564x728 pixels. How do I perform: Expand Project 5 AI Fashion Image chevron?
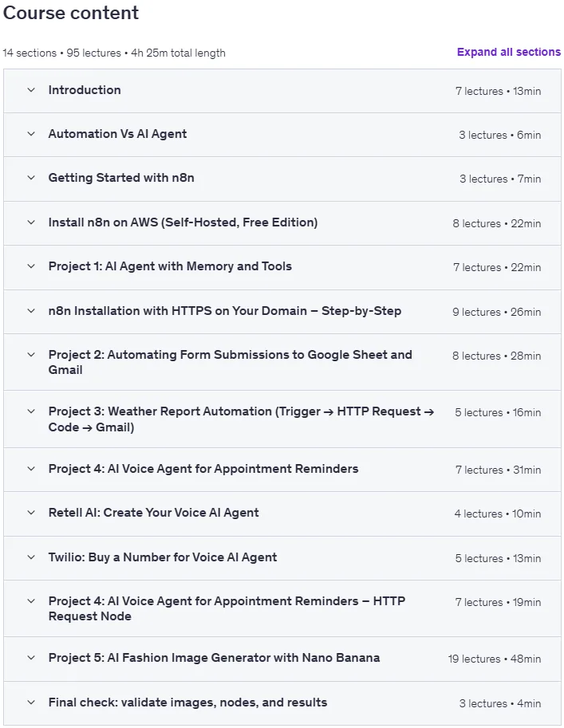pos(31,658)
